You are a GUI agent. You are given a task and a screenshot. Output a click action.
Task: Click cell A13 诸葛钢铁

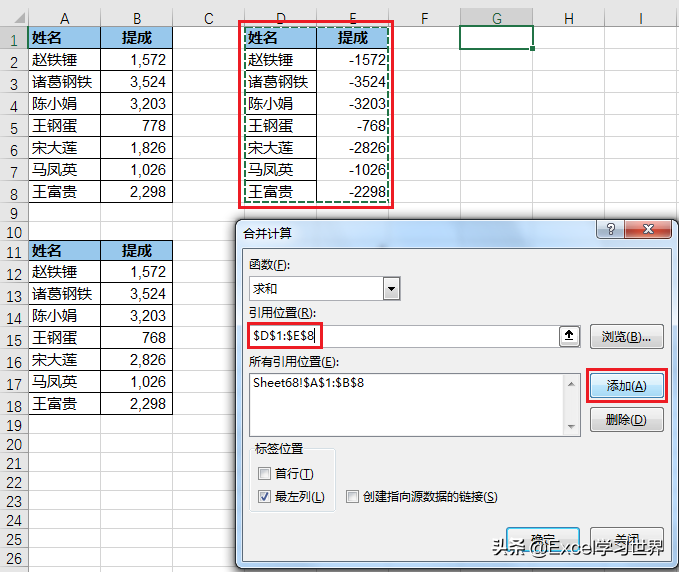pyautogui.click(x=65, y=294)
